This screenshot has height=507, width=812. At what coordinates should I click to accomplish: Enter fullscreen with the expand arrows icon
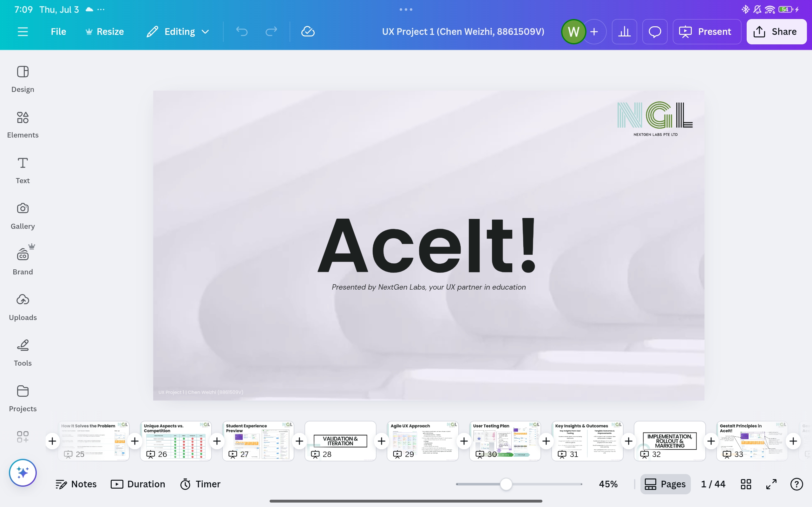(x=771, y=484)
